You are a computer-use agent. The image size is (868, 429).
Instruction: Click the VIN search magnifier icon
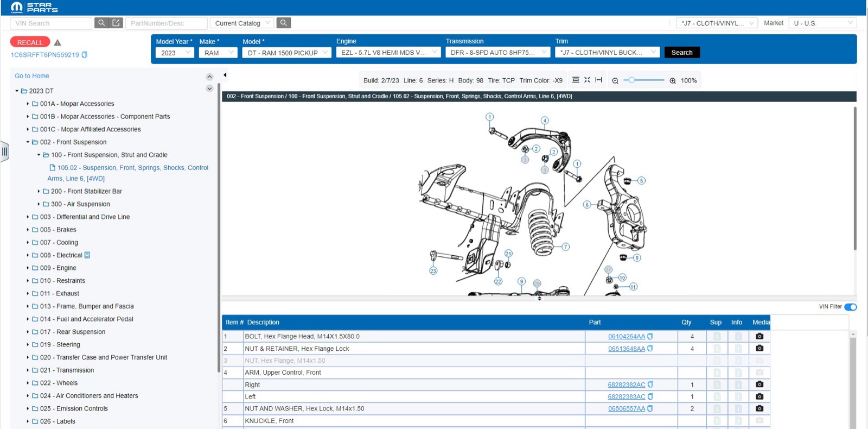[101, 23]
